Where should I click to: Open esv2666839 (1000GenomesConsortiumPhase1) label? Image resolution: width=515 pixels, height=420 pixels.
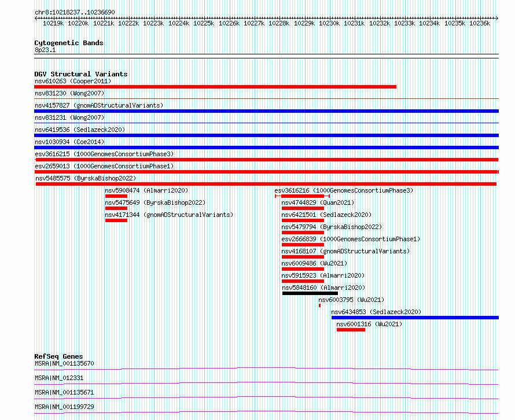click(351, 239)
